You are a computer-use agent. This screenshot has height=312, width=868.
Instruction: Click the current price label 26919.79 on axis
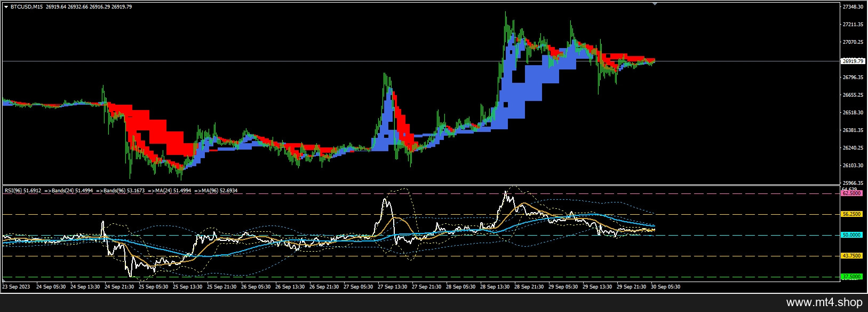(853, 61)
